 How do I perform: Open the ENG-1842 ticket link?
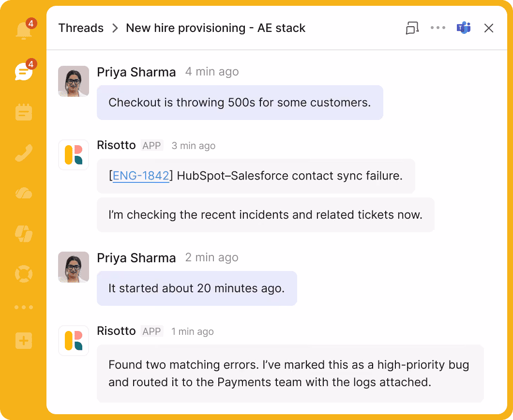coord(141,176)
